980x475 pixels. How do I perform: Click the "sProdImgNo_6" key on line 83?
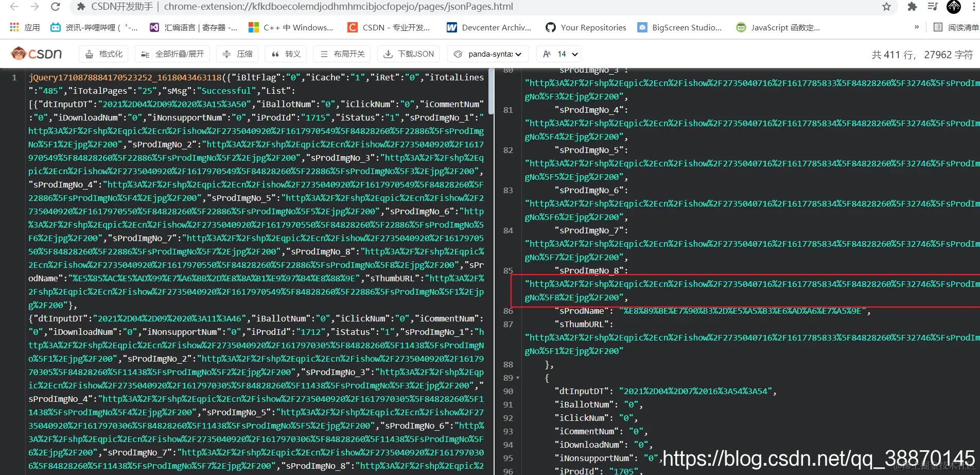(588, 190)
